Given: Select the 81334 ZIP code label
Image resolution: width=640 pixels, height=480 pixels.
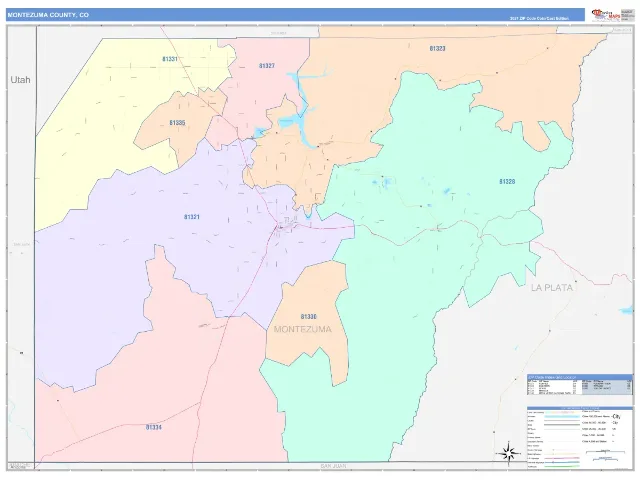Looking at the screenshot, I should click(x=153, y=427).
